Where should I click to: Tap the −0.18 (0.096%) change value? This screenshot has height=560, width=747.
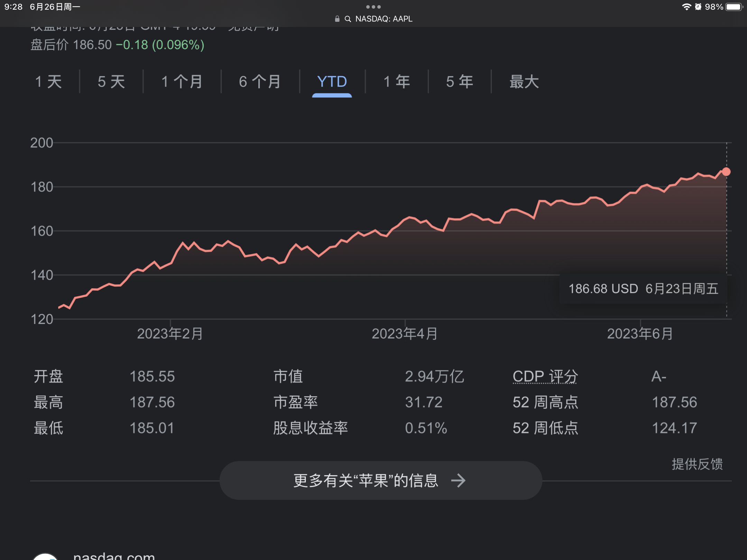(160, 45)
